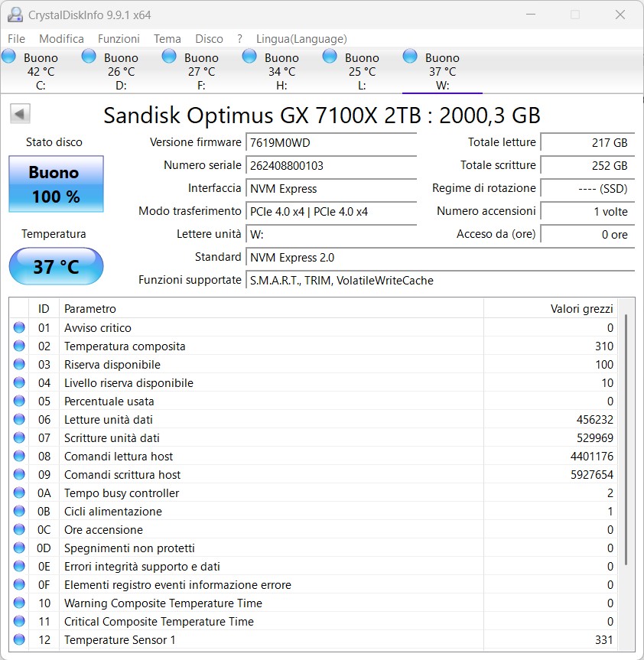Screen dimensions: 644x660
Task: Click the CrystalDiskInfo app icon in title bar
Action: click(15, 15)
